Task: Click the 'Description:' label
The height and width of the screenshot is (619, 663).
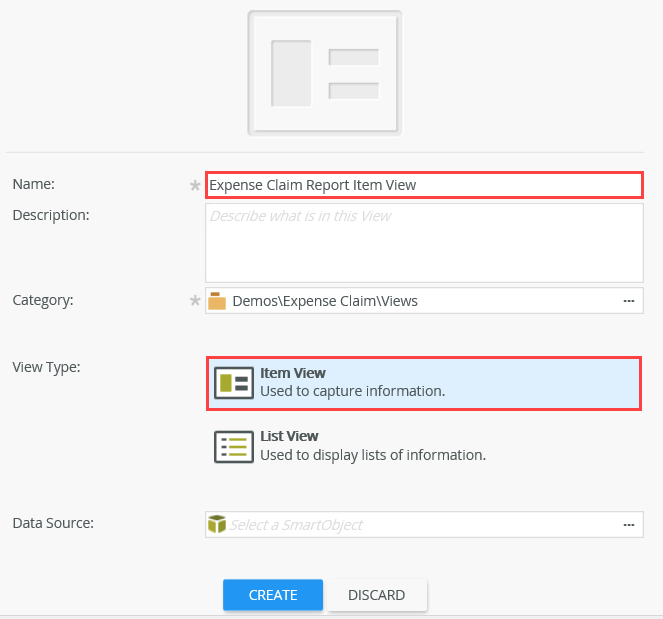Action: pos(51,214)
